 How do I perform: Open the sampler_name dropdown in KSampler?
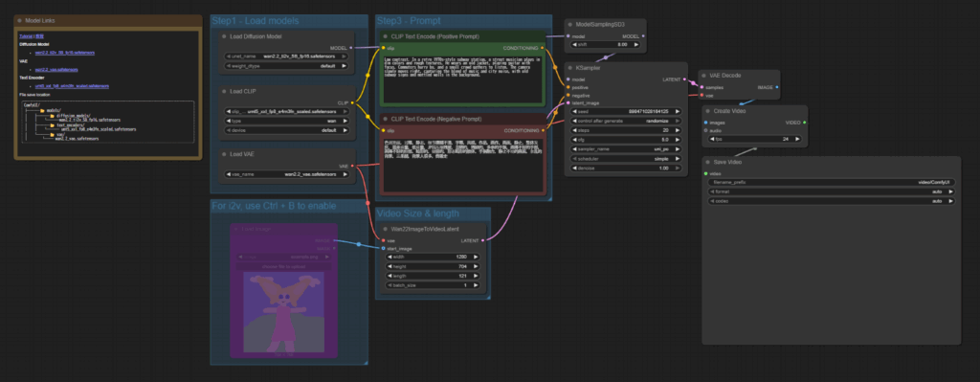tap(626, 148)
